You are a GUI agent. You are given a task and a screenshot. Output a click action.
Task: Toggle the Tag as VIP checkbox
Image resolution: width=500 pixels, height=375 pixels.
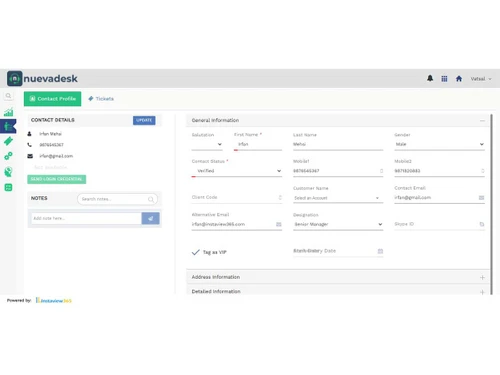tap(196, 252)
